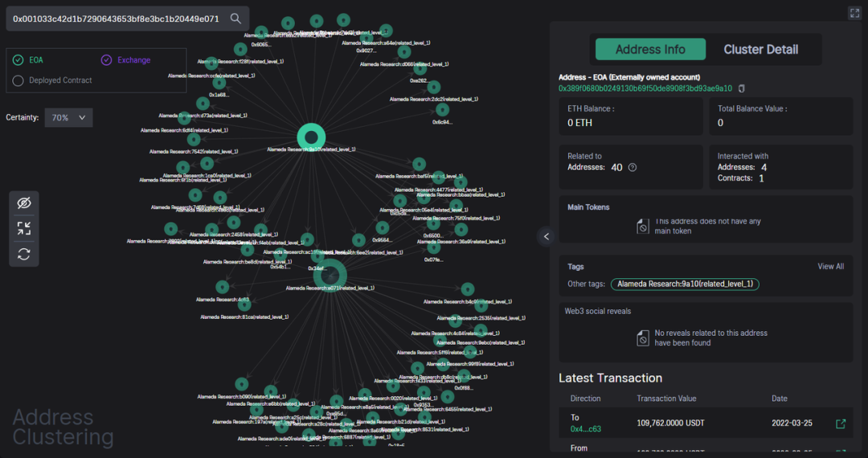Select the 0x1a68 node
The image size is (868, 458).
click(x=219, y=83)
